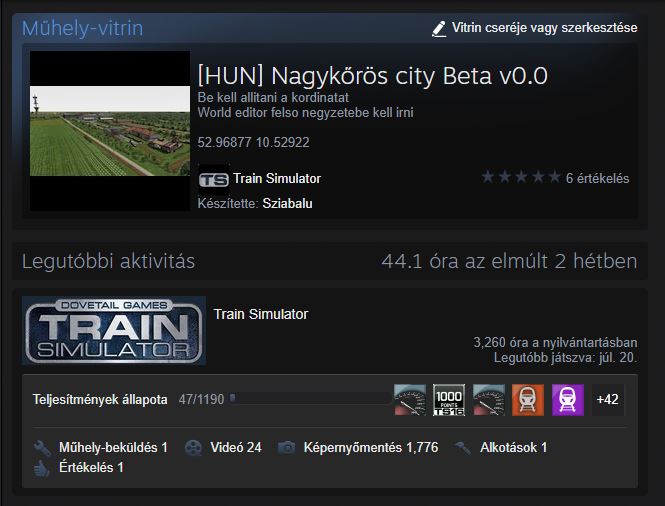Open the Képernyőmentés 1,776 screenshots link
The width and height of the screenshot is (665, 506).
point(371,448)
